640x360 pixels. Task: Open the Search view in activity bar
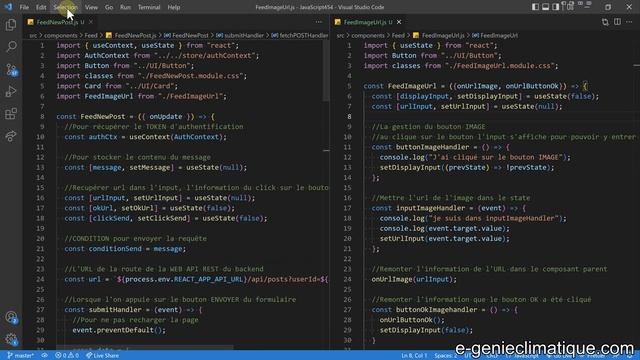pos(11,47)
